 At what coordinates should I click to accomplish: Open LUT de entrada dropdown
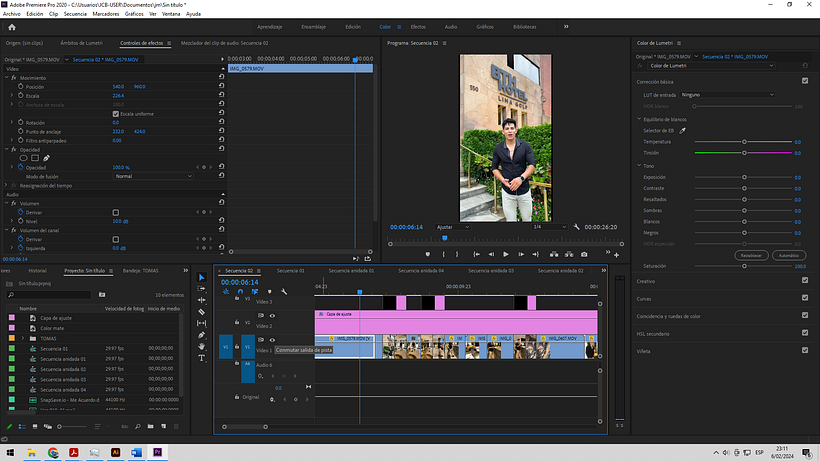click(727, 95)
